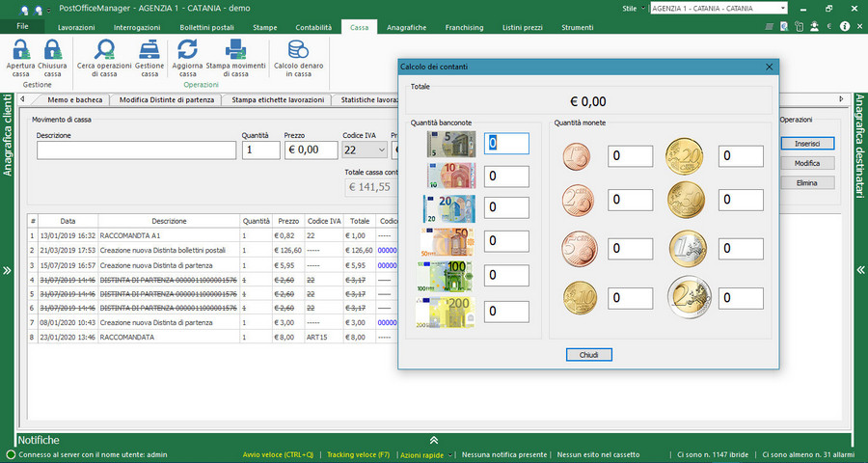Open the headset support icon
Viewport: 868px width, 463px height.
click(x=814, y=26)
